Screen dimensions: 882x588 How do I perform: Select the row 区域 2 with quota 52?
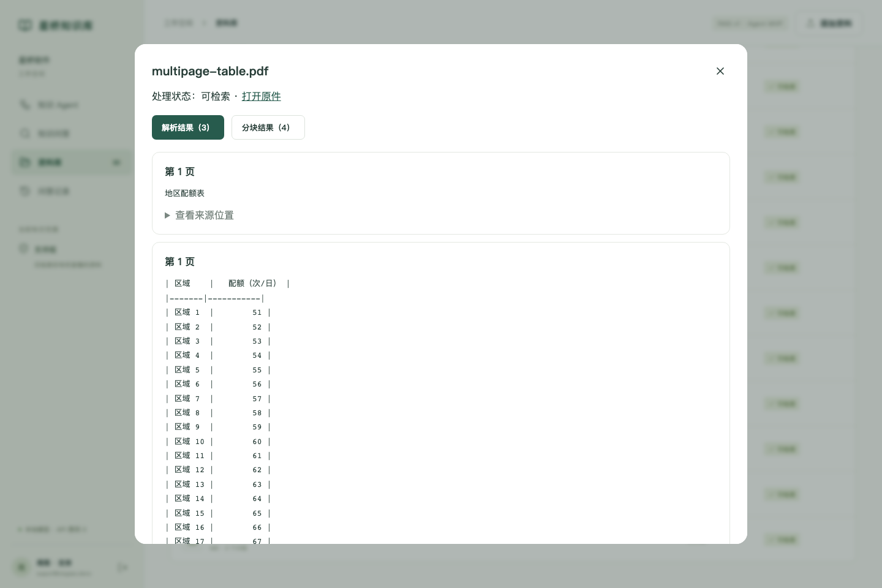[x=218, y=327]
